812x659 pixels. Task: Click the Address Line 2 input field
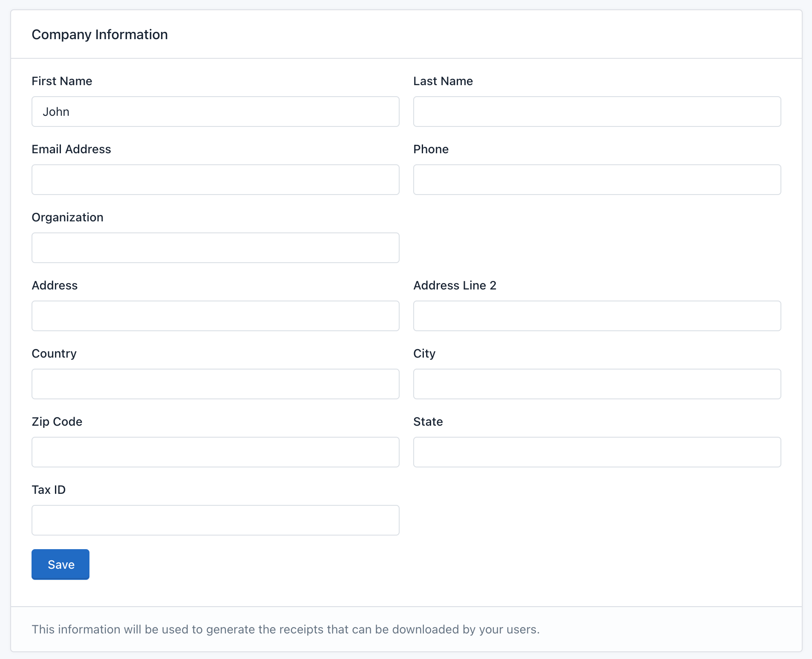tap(596, 315)
